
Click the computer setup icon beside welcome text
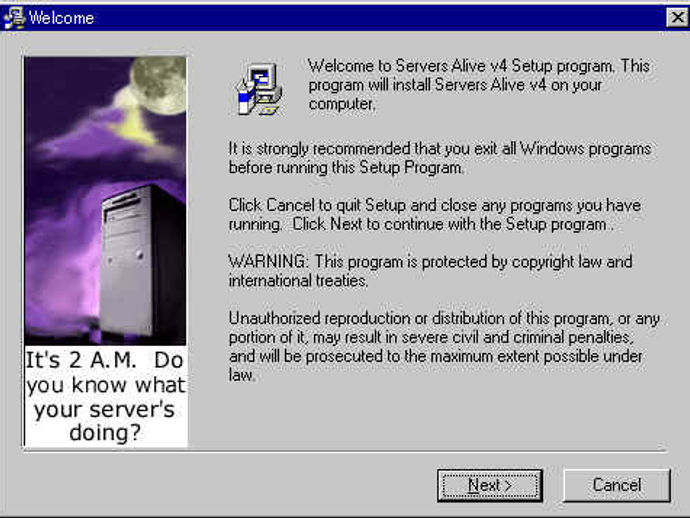point(260,89)
